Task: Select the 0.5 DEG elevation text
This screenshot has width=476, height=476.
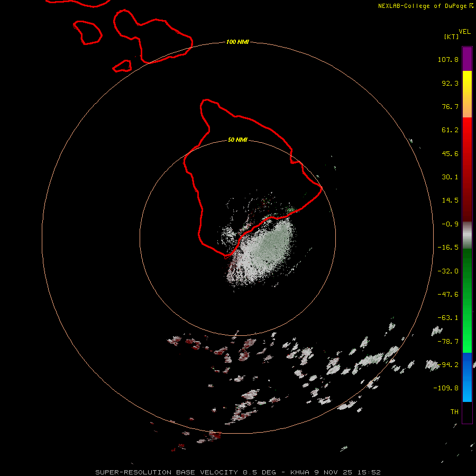Action: [x=259, y=472]
